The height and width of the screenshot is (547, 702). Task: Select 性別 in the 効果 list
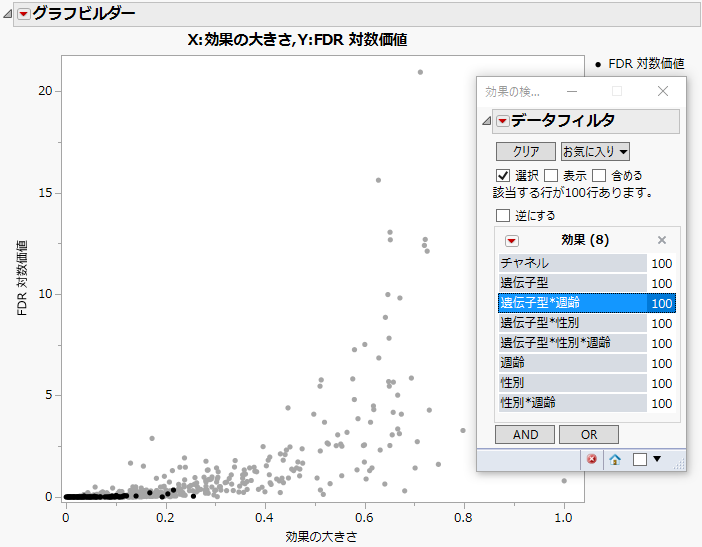(573, 383)
